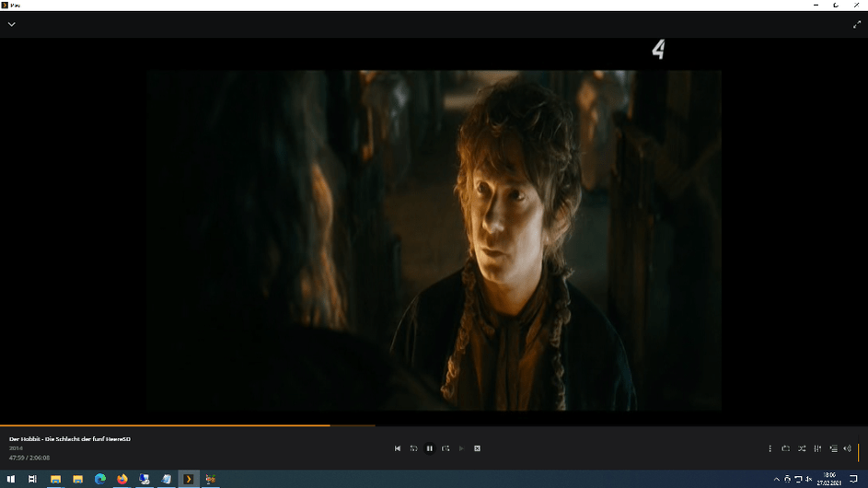The width and height of the screenshot is (868, 488).
Task: Click the Der Hobbit movie title
Action: coord(70,438)
